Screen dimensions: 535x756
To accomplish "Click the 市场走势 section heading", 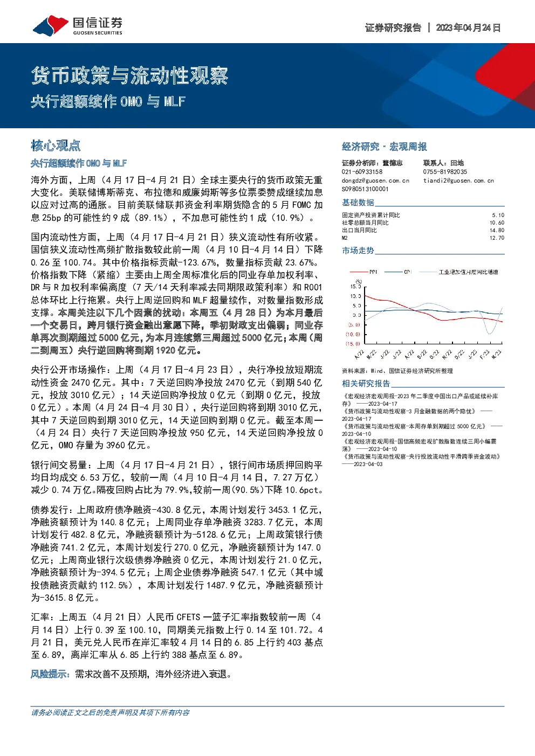I will (358, 251).
